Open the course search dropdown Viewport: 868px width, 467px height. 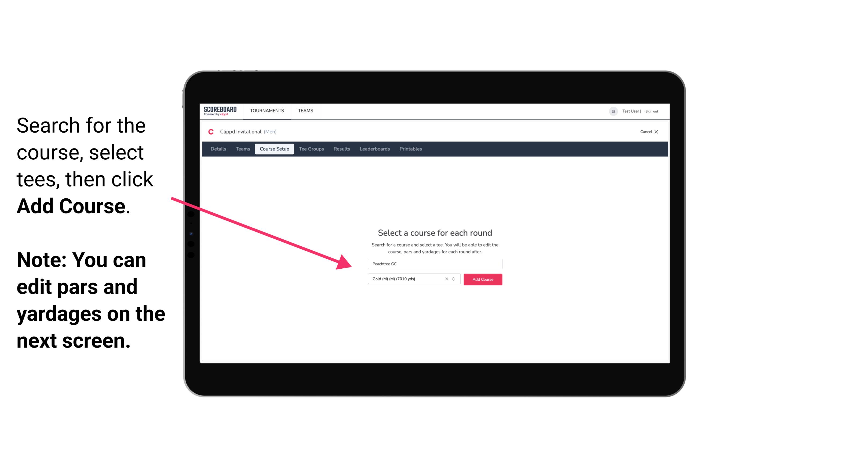point(433,263)
